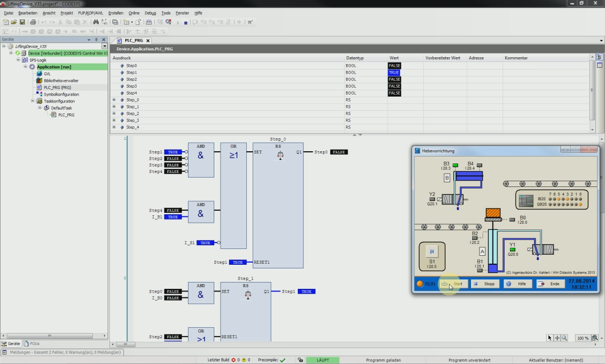The image size is (605, 364).
Task: Click the A cylinder box in Hebevorrichtung
Action: 482,252
